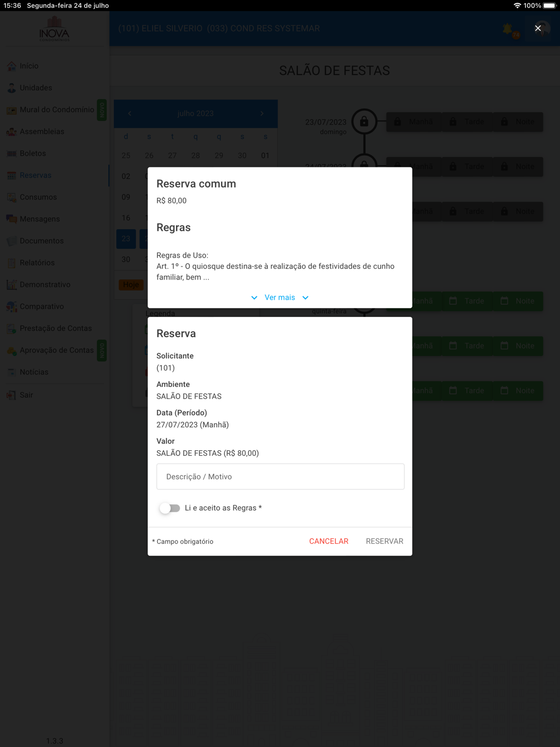Expand rules with Ver mais link
Screen dimensions: 560x747
pos(279,297)
